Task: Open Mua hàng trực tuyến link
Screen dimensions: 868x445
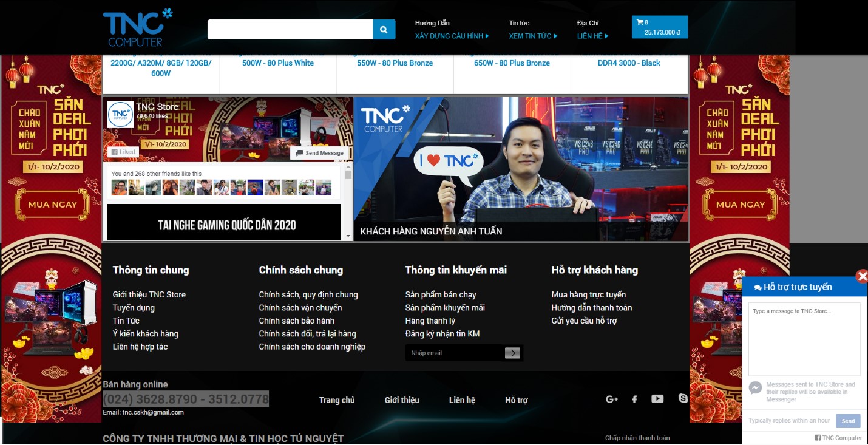Action: coord(589,294)
